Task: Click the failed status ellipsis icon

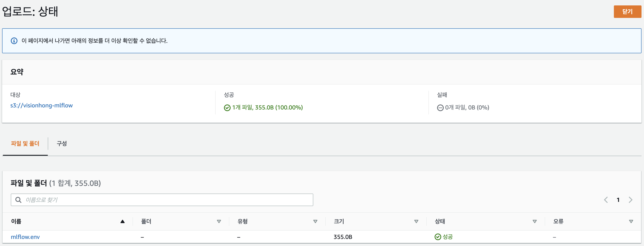Action: click(x=440, y=108)
